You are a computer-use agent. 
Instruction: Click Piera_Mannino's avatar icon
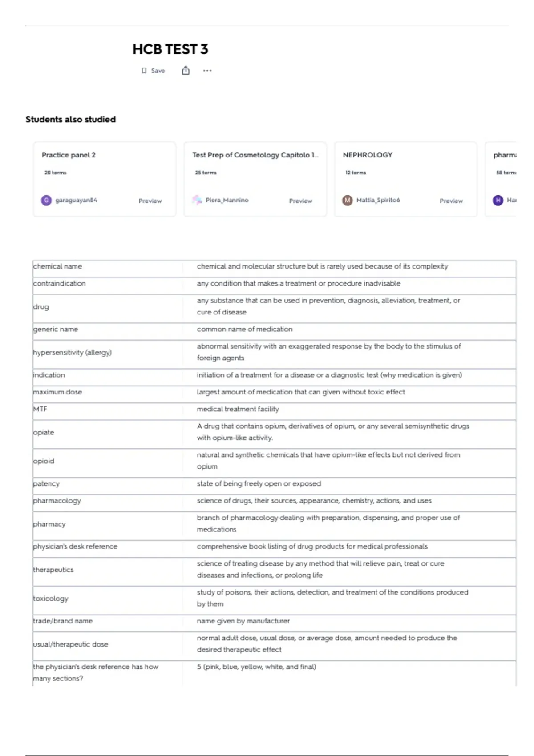pyautogui.click(x=197, y=200)
